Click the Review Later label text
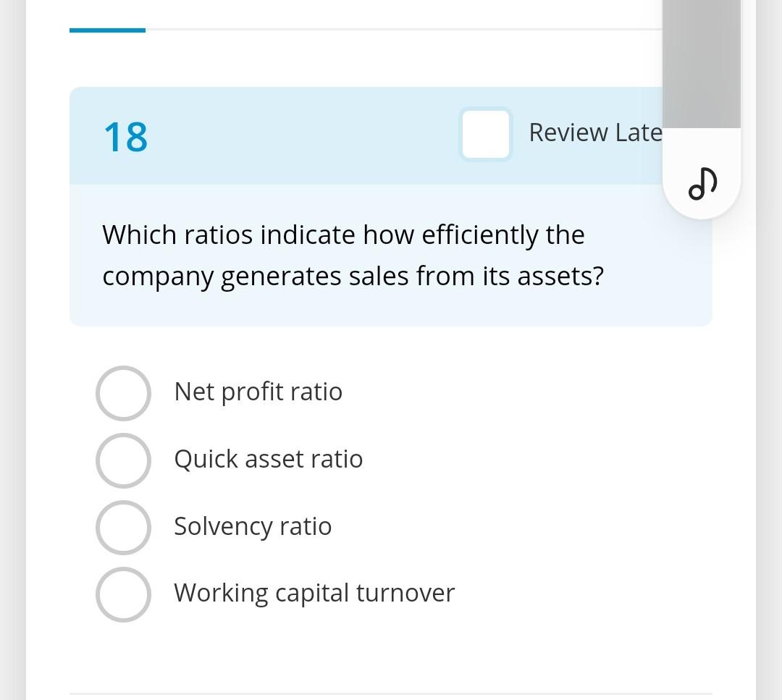Viewport: 782px width, 700px height. click(595, 132)
